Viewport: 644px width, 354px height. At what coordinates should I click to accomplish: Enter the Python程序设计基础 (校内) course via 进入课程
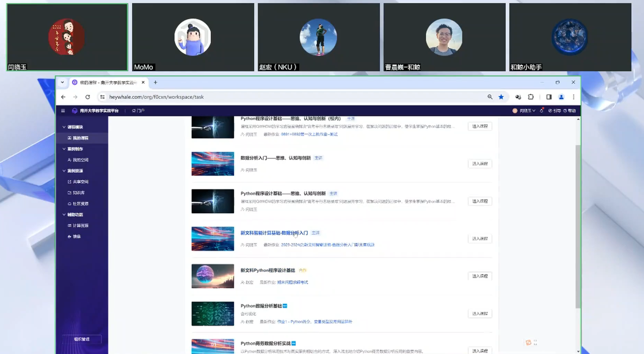coord(480,126)
